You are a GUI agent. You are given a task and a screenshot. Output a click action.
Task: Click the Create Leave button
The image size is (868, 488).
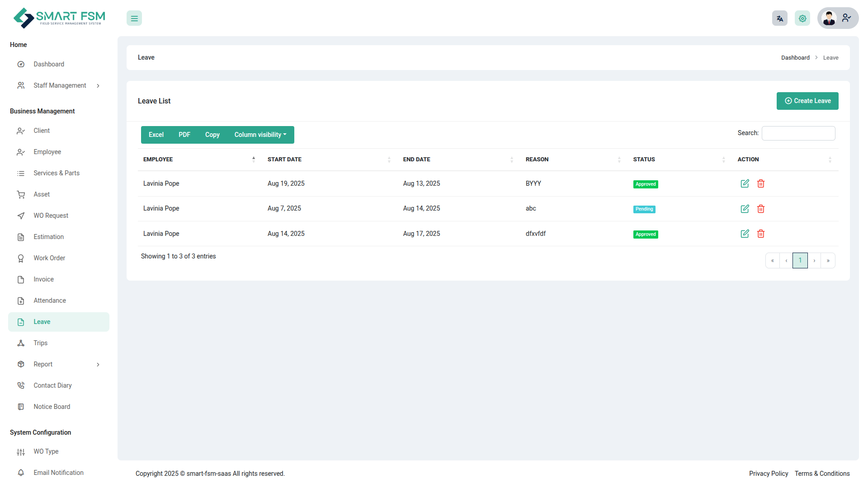[807, 101]
